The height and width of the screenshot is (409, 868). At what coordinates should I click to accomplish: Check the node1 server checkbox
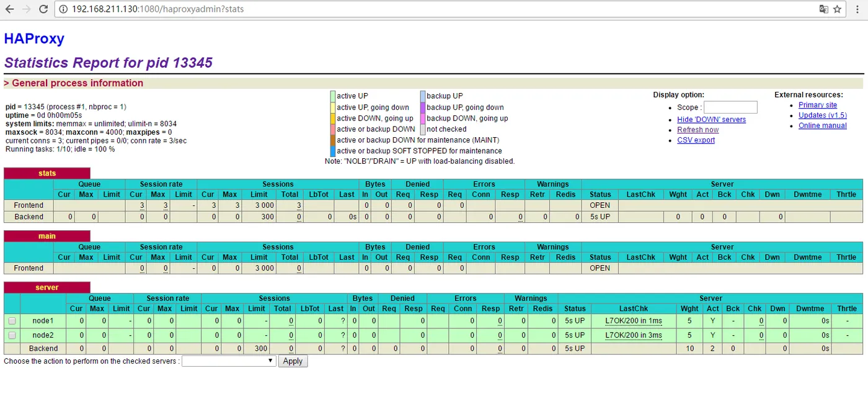[12, 321]
